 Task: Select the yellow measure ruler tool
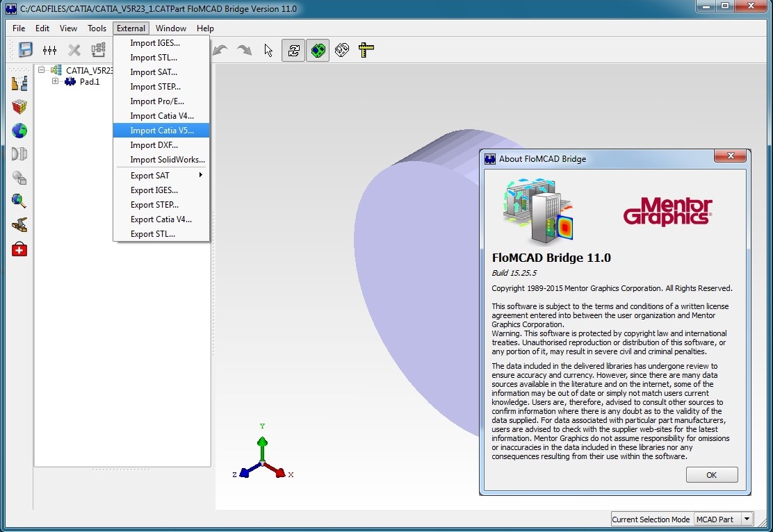click(x=366, y=50)
